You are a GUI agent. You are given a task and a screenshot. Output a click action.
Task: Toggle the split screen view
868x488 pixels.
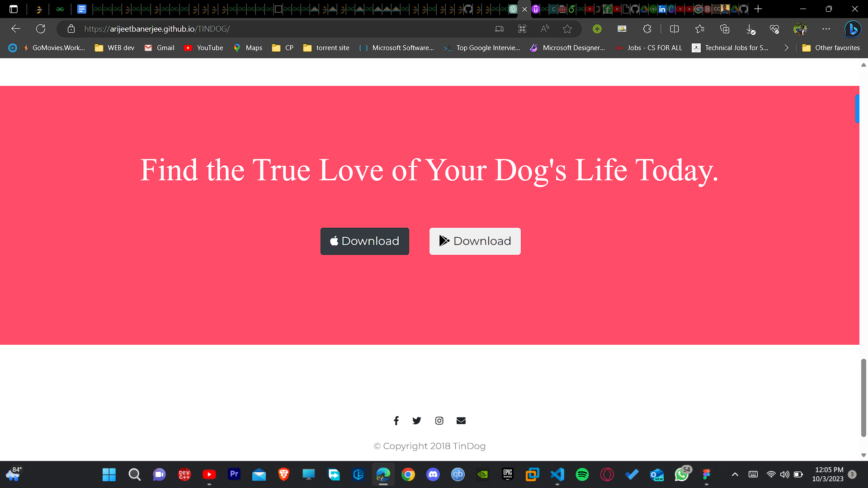coord(674,29)
